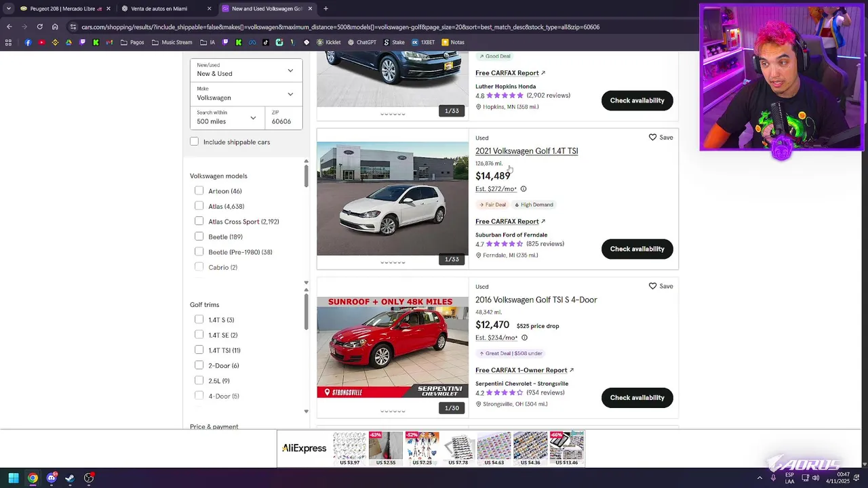This screenshot has width=868, height=488.
Task: Open Suburban Ford of Ferndale dealer link
Action: pos(511,235)
